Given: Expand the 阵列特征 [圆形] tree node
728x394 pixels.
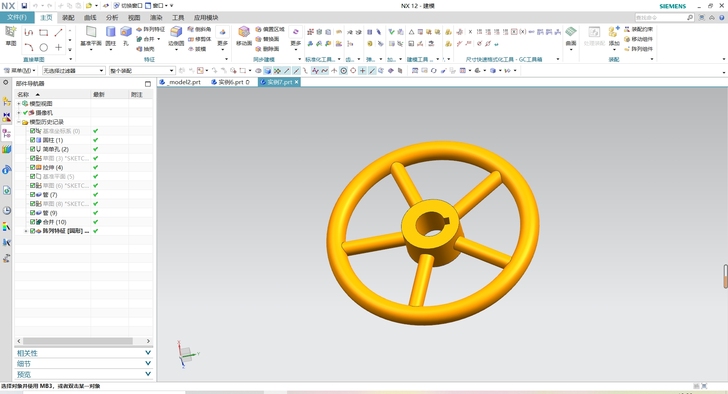Looking at the screenshot, I should tap(26, 231).
